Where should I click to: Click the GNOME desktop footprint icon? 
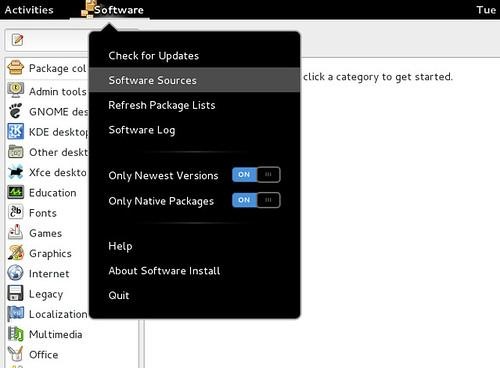tap(15, 111)
